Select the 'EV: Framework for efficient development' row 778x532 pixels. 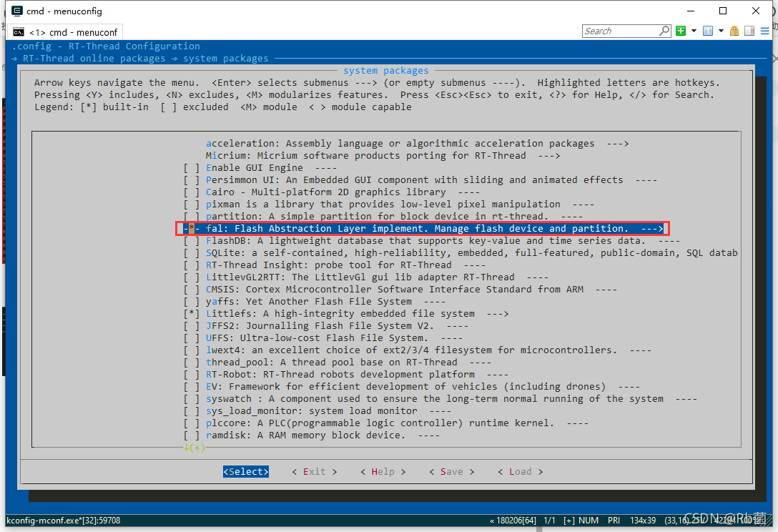pyautogui.click(x=412, y=387)
